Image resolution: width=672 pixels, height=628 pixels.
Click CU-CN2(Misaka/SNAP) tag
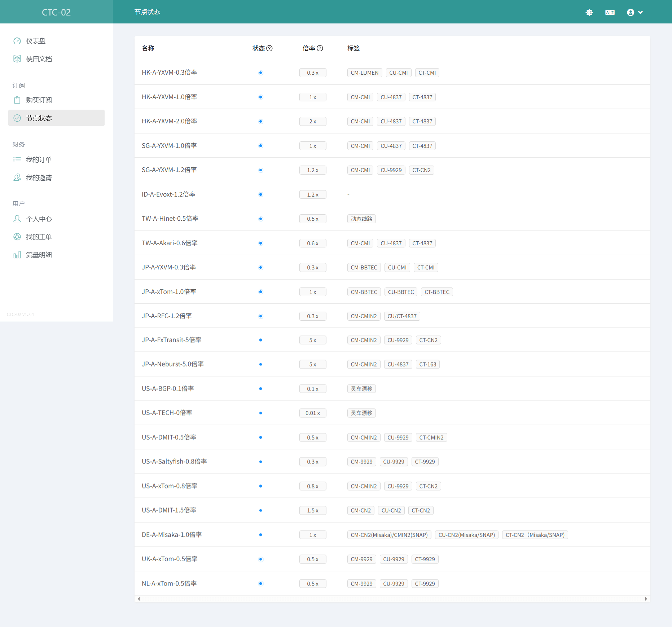(x=467, y=535)
